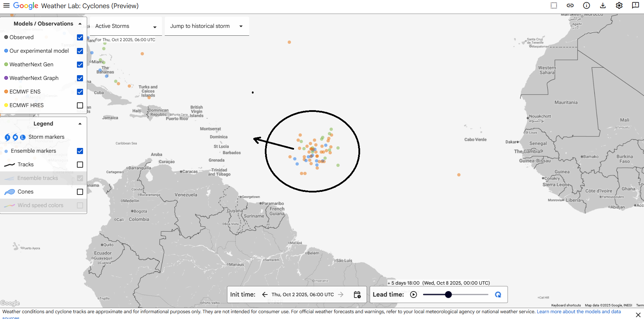Copy the share link icon
The width and height of the screenshot is (644, 319).
pos(570,5)
